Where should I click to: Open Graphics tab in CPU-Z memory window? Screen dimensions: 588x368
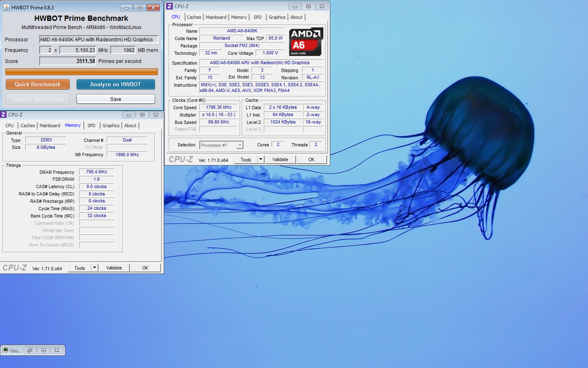(x=111, y=126)
